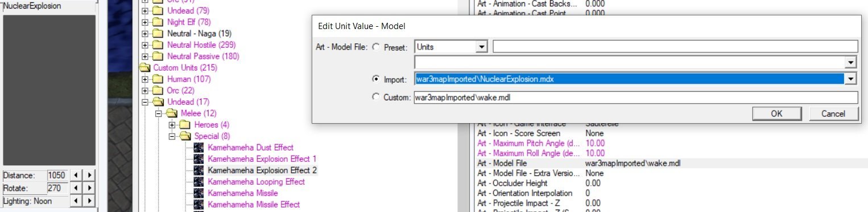Click the Custom model path input field
Image resolution: width=868 pixels, height=212 pixels.
click(x=635, y=97)
